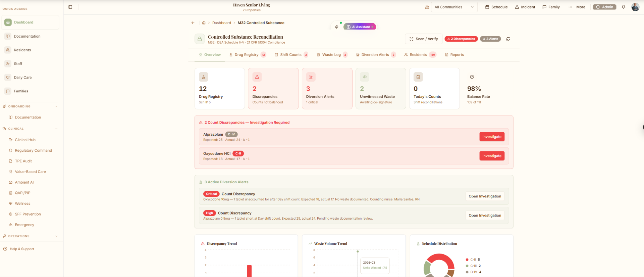This screenshot has width=644, height=277.
Task: Open the Waste Log tab
Action: [332, 55]
